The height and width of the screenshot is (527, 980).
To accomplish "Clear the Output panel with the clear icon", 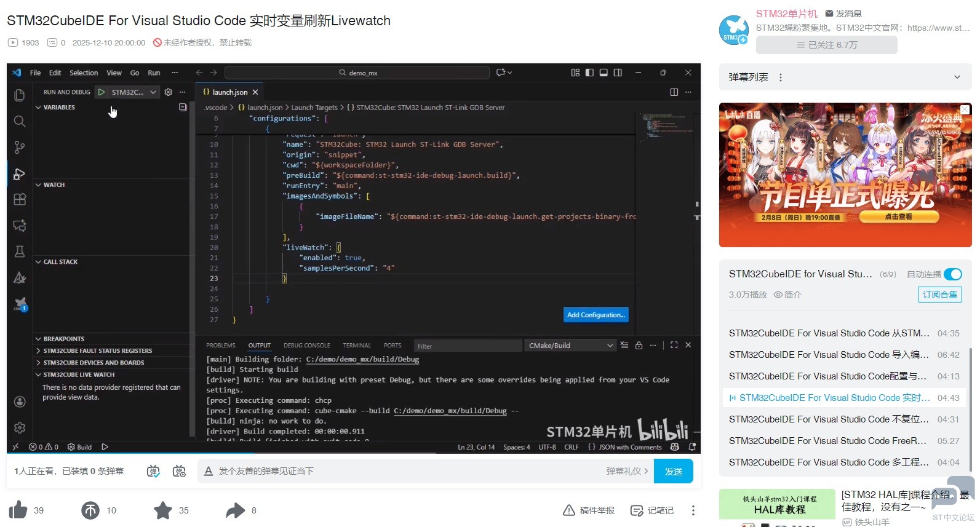I will tap(624, 345).
